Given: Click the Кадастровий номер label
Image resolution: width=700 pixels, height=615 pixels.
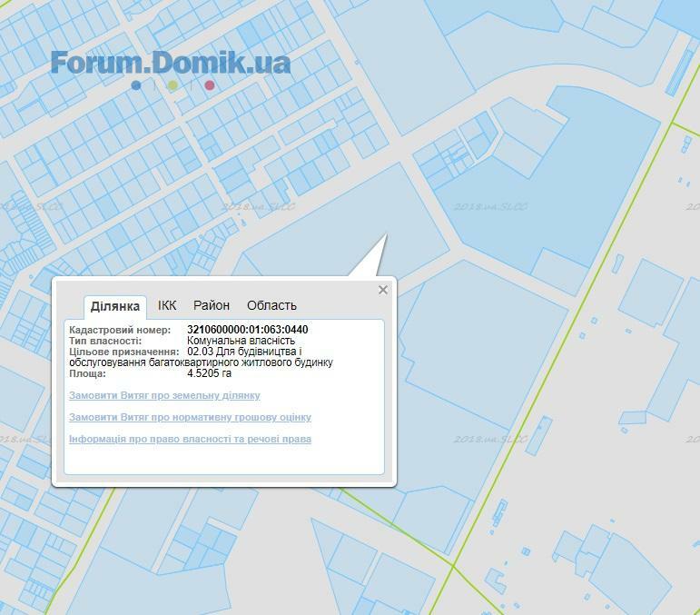Looking at the screenshot, I should (120, 330).
